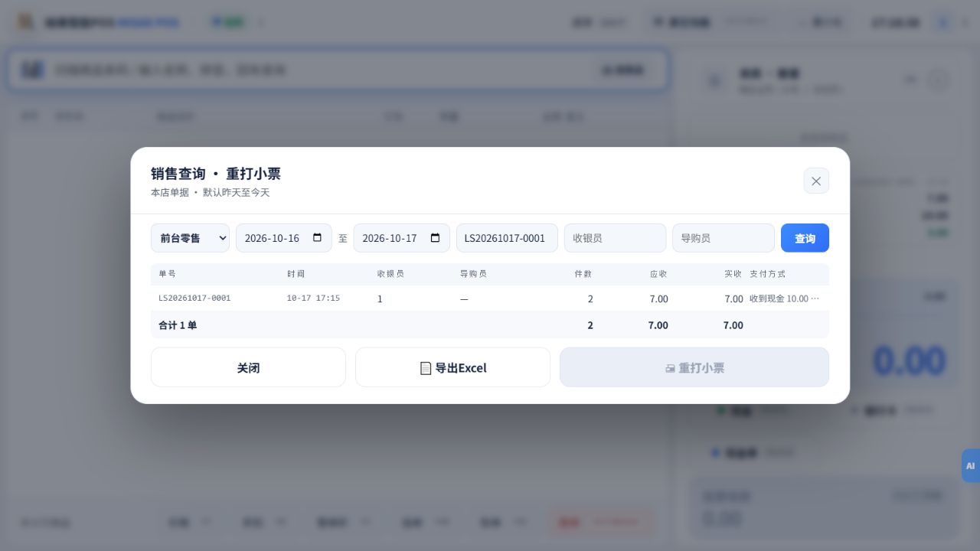Click total item count 2 in 合计 row

590,325
